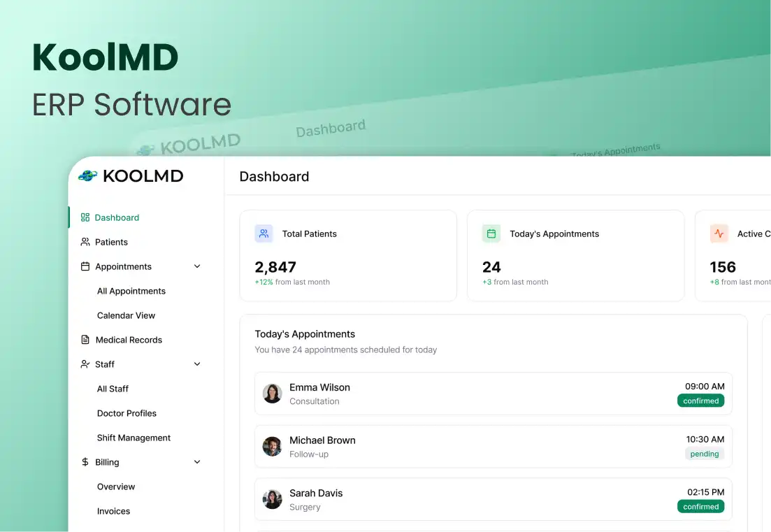The image size is (771, 532).
Task: Click the Consultation label under Emma Wilson
Action: click(x=315, y=401)
